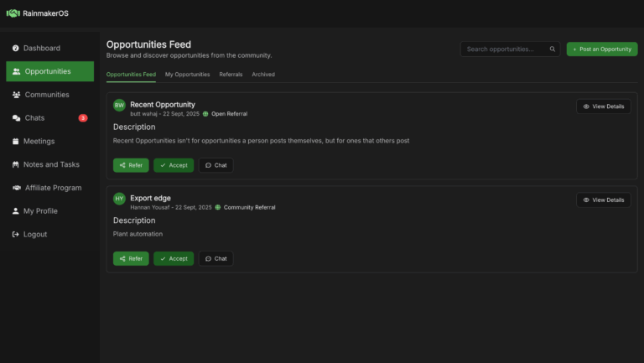Open Dashboard from the sidebar
644x363 pixels.
[41, 49]
